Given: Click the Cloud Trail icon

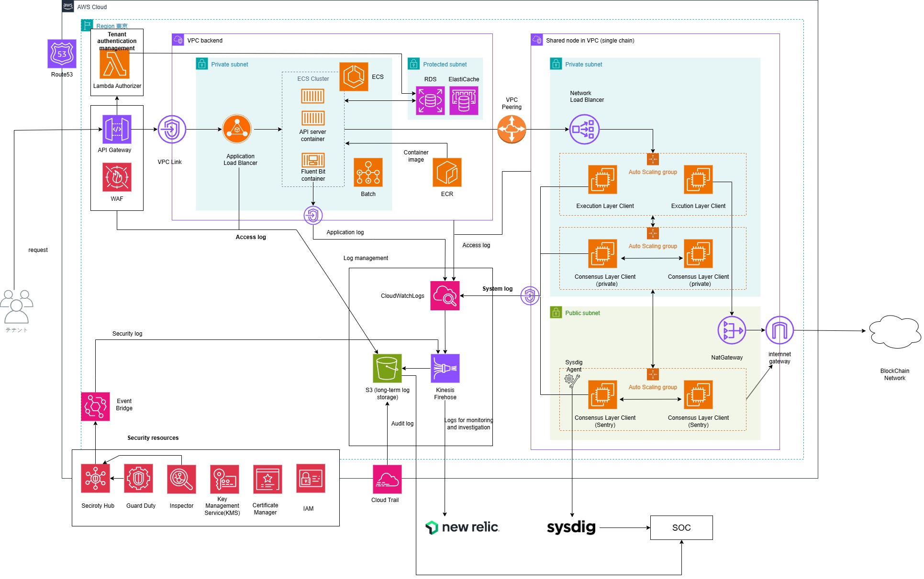Looking at the screenshot, I should tap(387, 479).
